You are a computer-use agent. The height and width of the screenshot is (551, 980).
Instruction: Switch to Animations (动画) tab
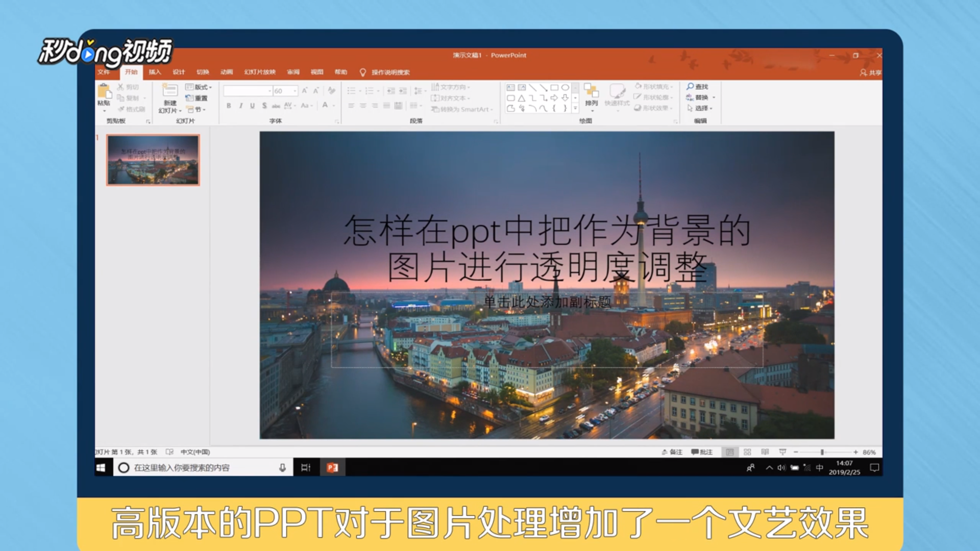[227, 72]
